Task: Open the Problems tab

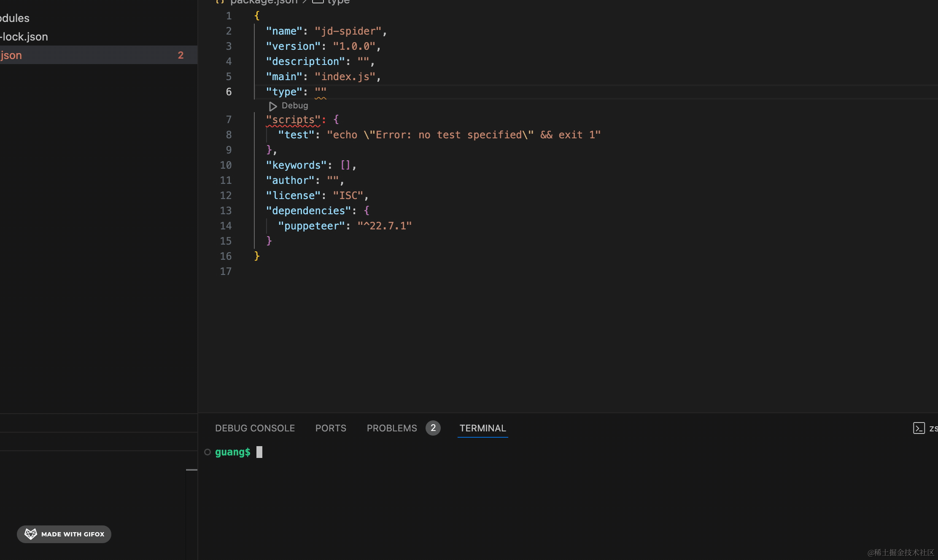Action: [x=391, y=428]
